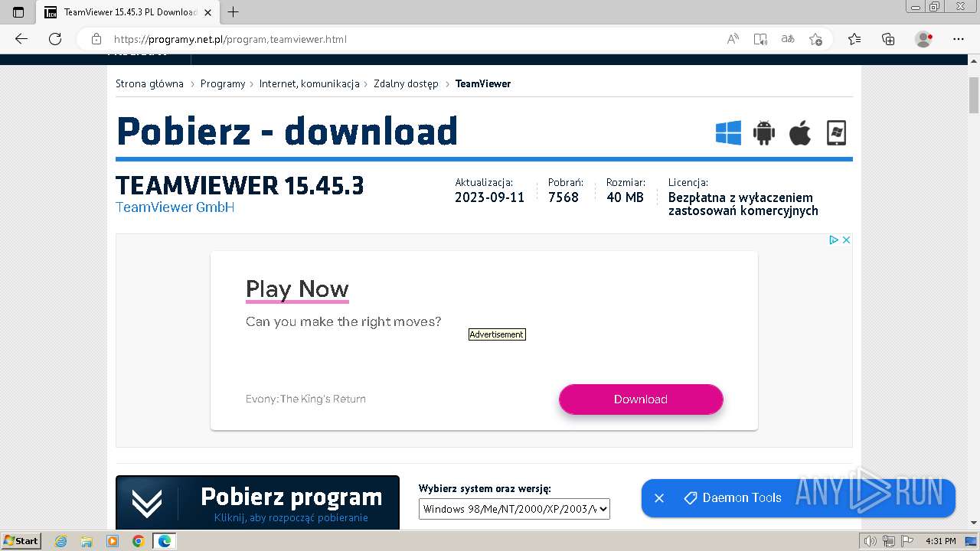Click the Translate page icon
This screenshot has width=980, height=551.
click(788, 39)
